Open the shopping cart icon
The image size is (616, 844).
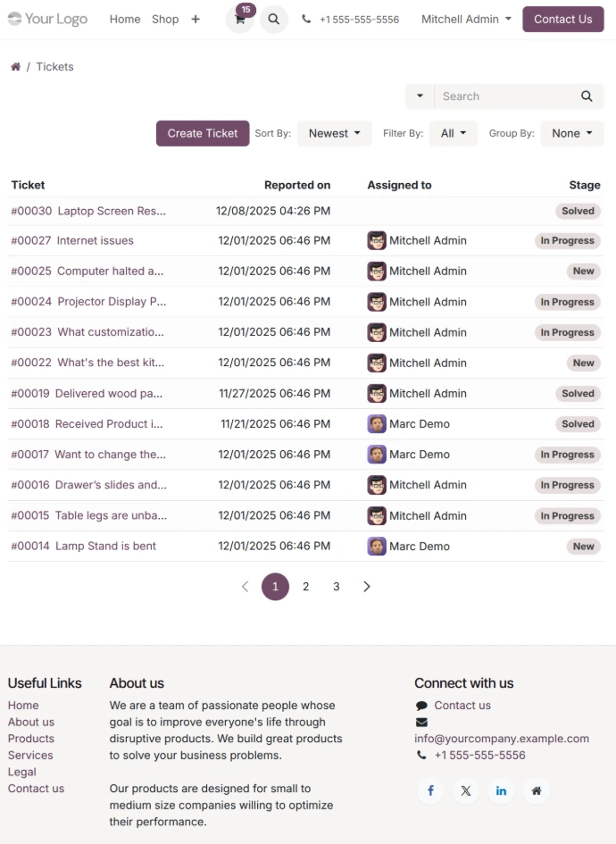[x=239, y=20]
